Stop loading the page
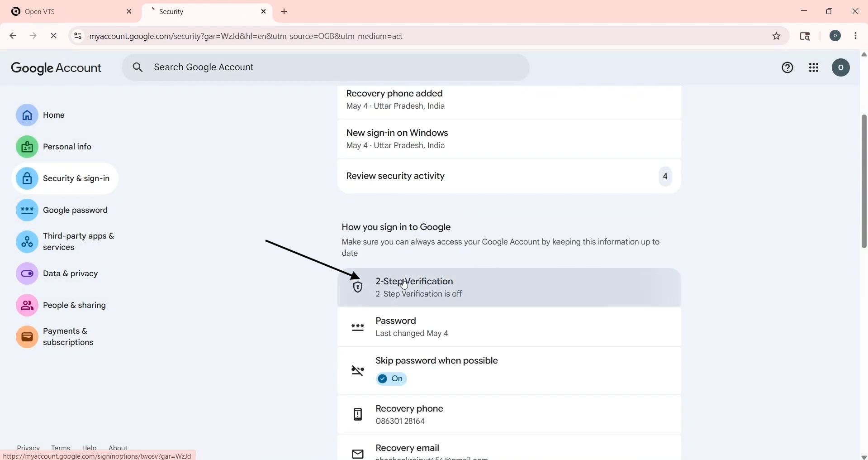 click(54, 36)
